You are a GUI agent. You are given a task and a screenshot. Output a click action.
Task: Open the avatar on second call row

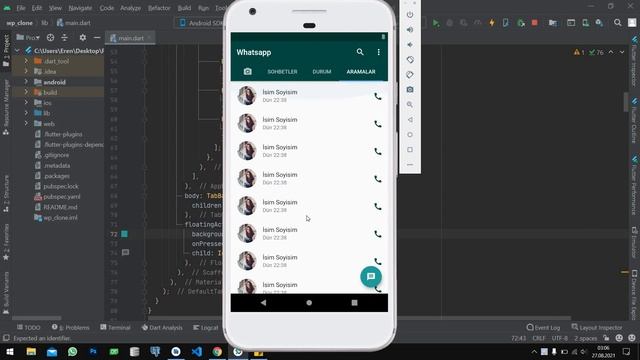coord(247,123)
